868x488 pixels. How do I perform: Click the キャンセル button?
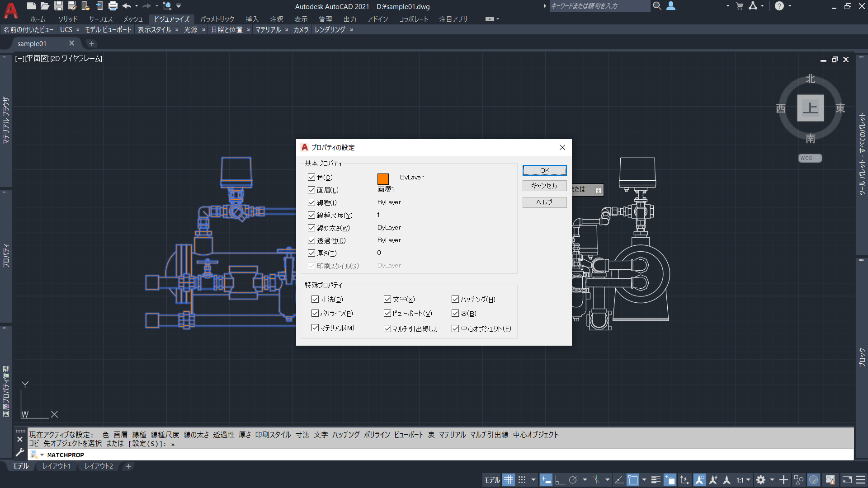[x=544, y=185]
